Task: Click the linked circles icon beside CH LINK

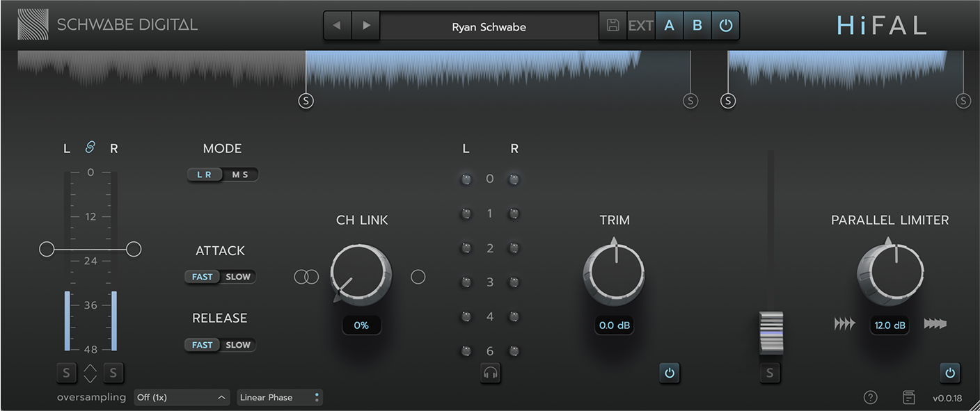Action: (306, 277)
